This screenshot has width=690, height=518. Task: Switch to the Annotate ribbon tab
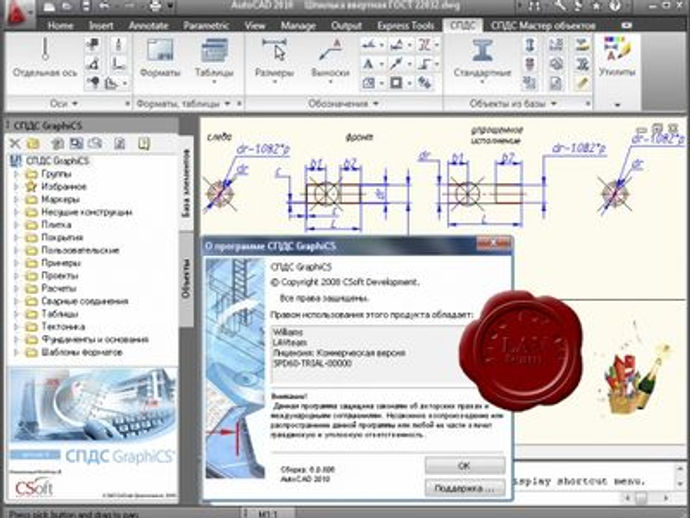(148, 26)
